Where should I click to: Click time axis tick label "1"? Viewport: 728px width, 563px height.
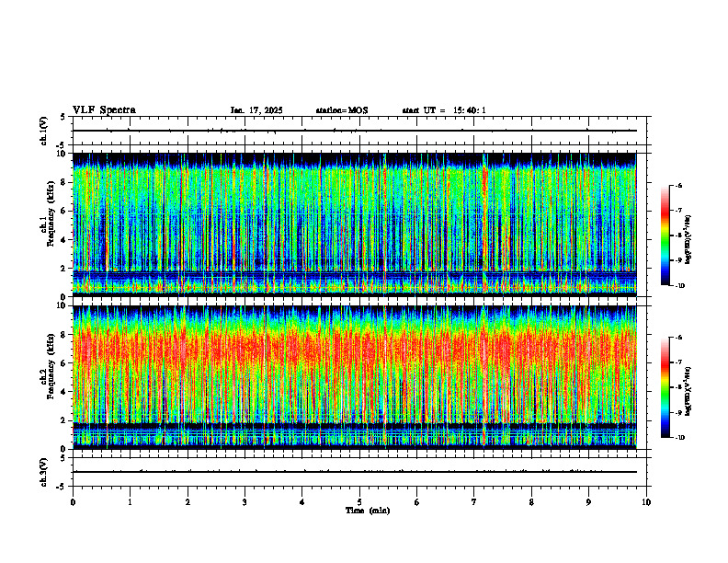click(x=130, y=502)
